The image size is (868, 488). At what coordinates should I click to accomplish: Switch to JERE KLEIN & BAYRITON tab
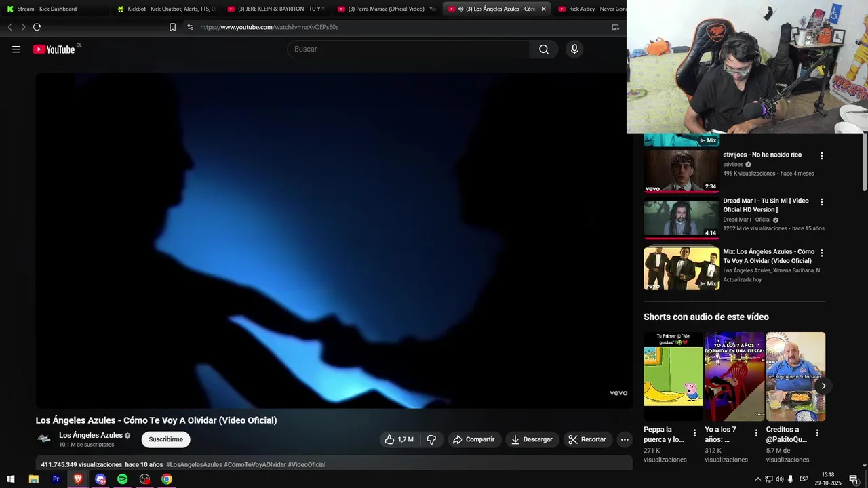coord(275,9)
